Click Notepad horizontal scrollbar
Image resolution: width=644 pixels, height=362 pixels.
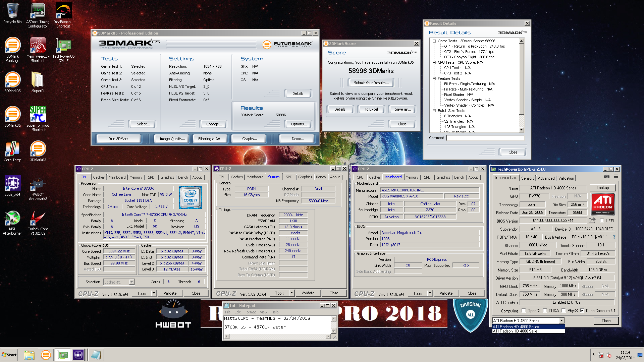(x=277, y=337)
